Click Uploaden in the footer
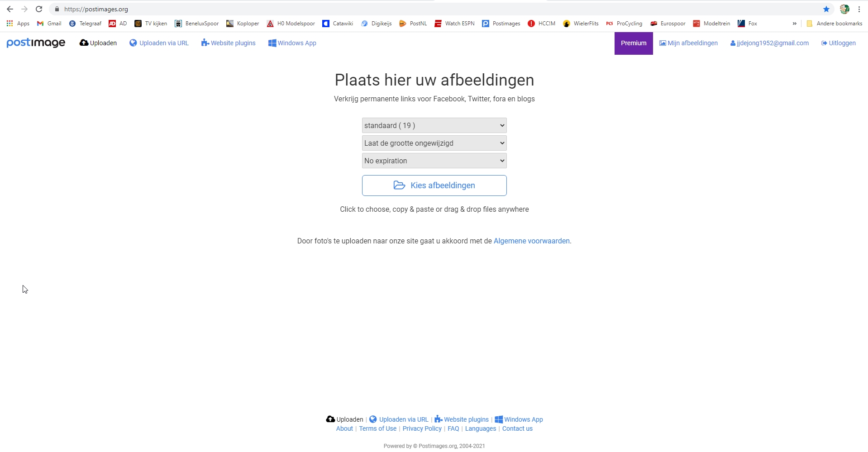This screenshot has width=868, height=452. coord(345,419)
